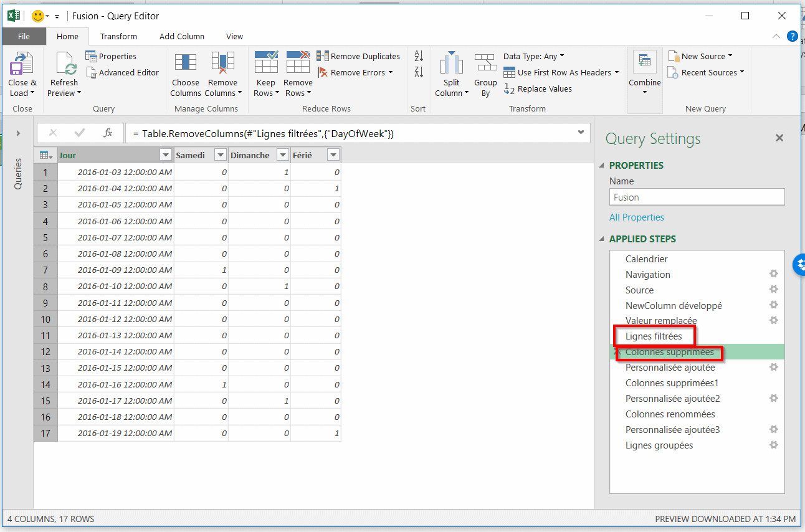Collapse the APPLIED STEPS section
Viewport: 805px width, 532px height.
click(601, 239)
